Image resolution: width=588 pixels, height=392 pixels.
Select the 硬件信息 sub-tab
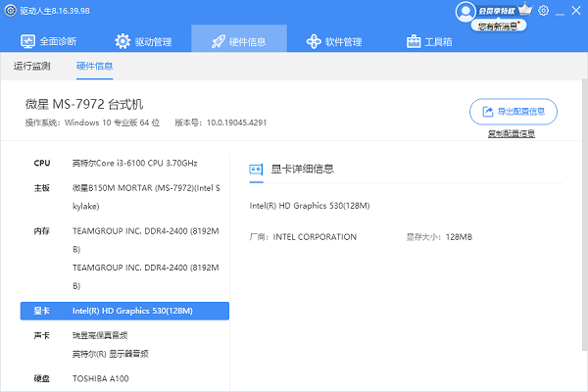point(95,67)
